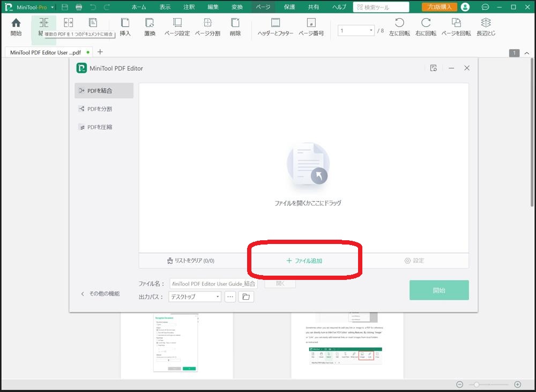Viewport: 536px width, 392px height.
Task: Choose the ページ分割 page split tool
Action: point(207,27)
